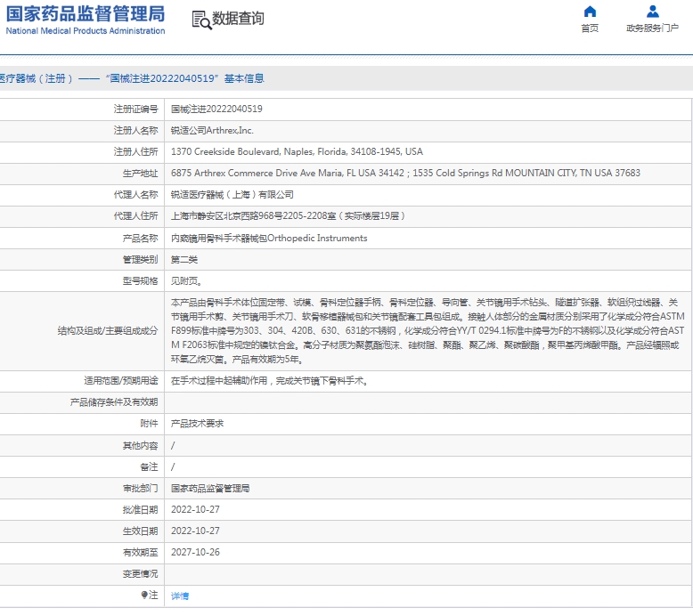Viewport: 693px width, 616px height.
Task: Click the home icon labeled 首页
Action: point(590,12)
